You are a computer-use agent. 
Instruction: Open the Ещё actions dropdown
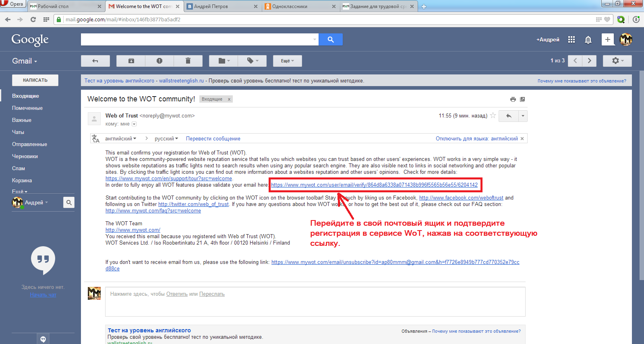click(x=288, y=61)
